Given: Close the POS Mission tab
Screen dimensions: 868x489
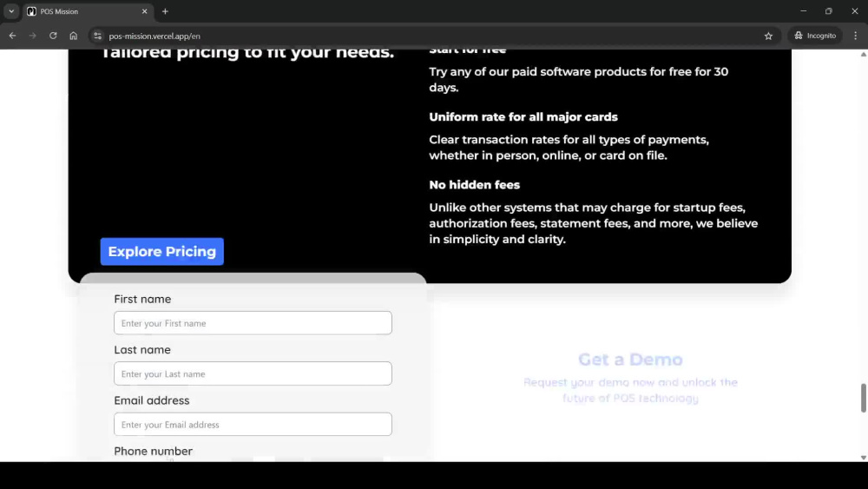Looking at the screenshot, I should (144, 11).
